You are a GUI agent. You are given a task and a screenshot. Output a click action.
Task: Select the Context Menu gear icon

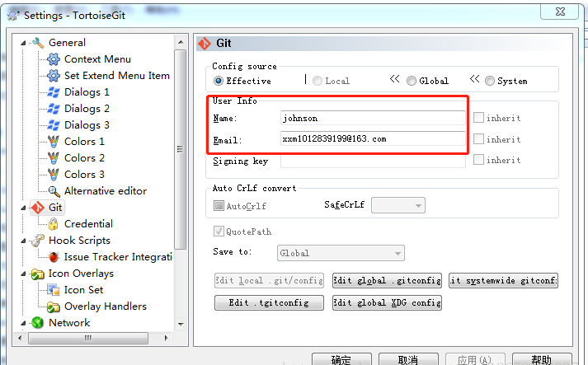pos(54,59)
